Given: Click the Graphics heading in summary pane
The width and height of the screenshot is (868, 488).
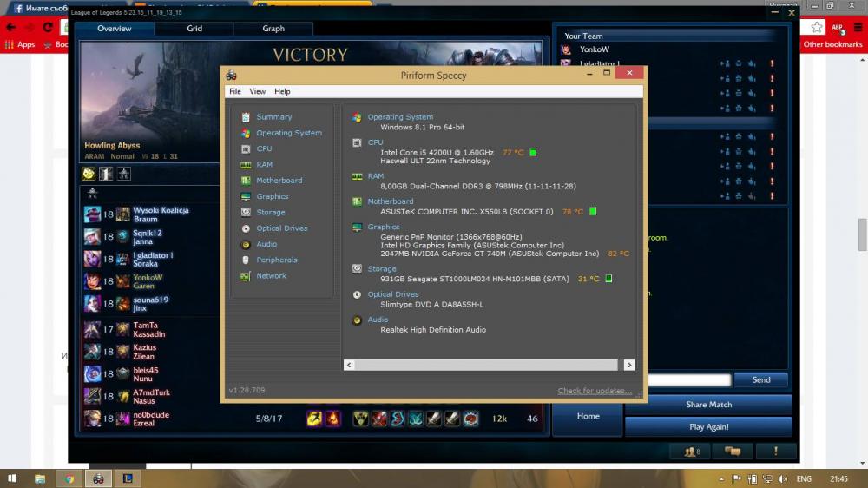Looking at the screenshot, I should 384,228.
